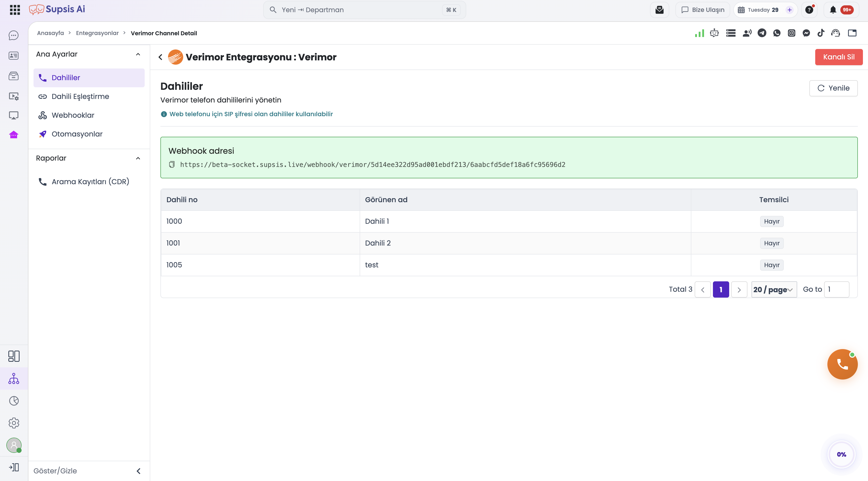Focus the Yeni Departman search field

click(x=365, y=10)
